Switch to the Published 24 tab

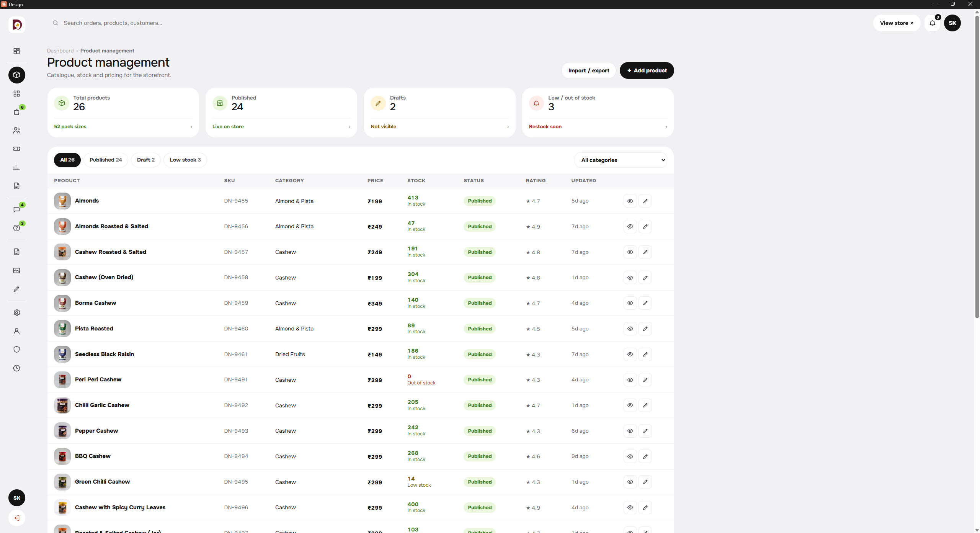point(106,160)
